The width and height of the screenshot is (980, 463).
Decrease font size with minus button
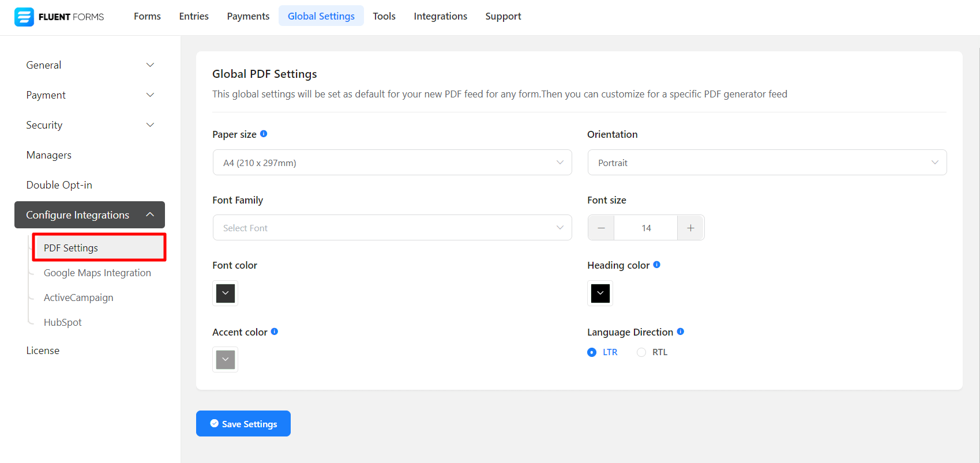click(x=601, y=228)
